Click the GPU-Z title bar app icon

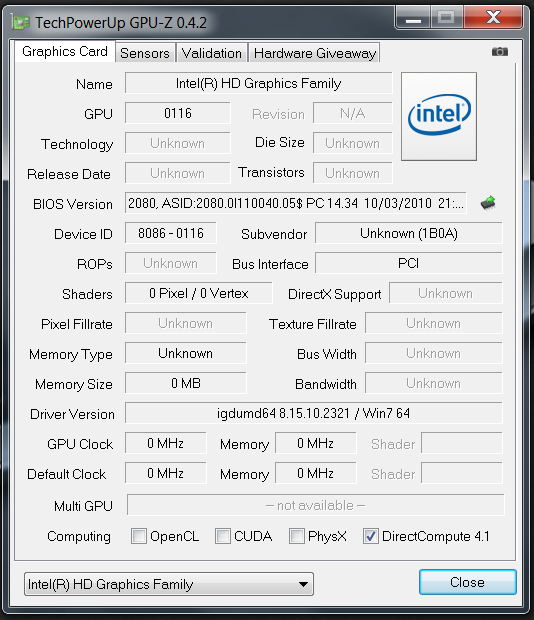click(x=20, y=22)
